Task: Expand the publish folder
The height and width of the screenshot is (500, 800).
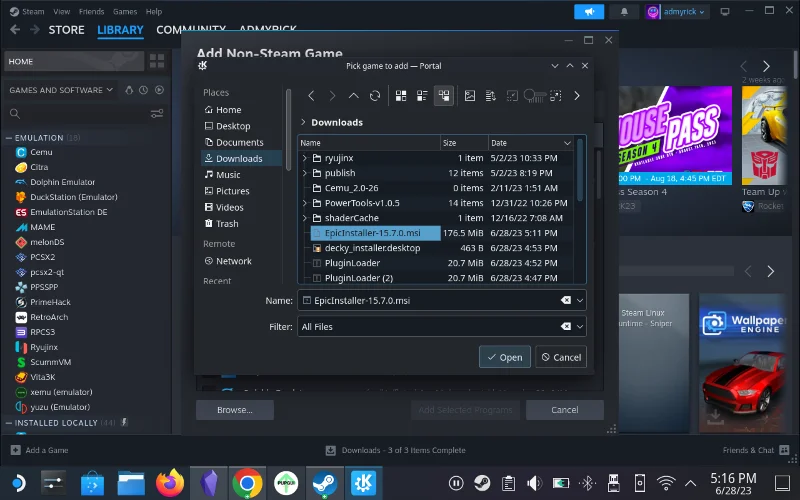Action: pos(305,173)
